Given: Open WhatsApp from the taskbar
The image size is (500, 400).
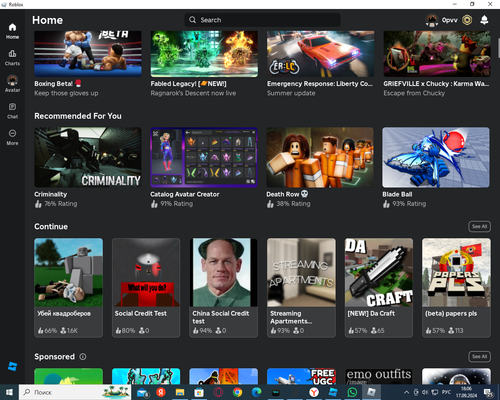Looking at the screenshot, I should coord(352,392).
